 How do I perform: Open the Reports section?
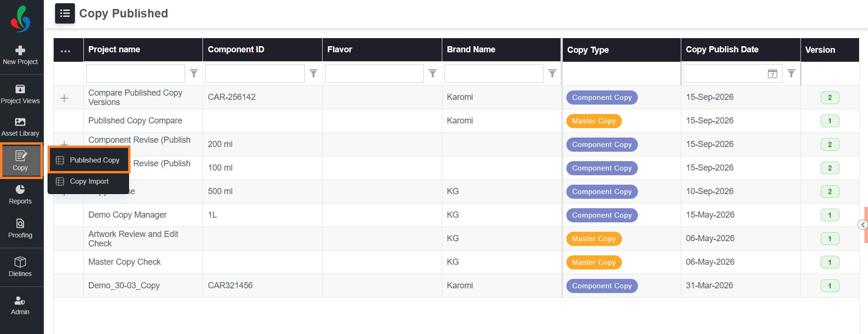[20, 195]
